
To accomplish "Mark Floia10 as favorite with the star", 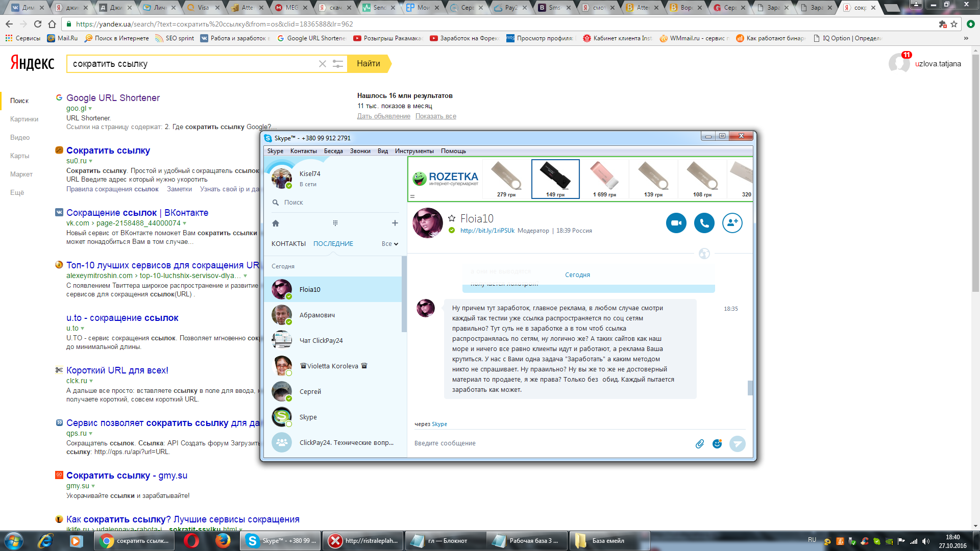I will 452,218.
